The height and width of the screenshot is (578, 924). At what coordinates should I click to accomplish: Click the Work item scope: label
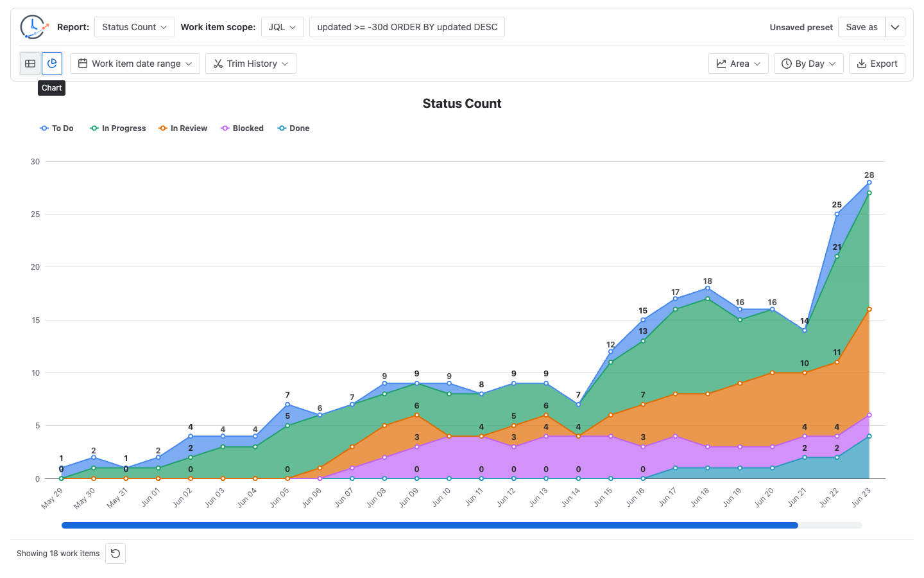pyautogui.click(x=218, y=27)
